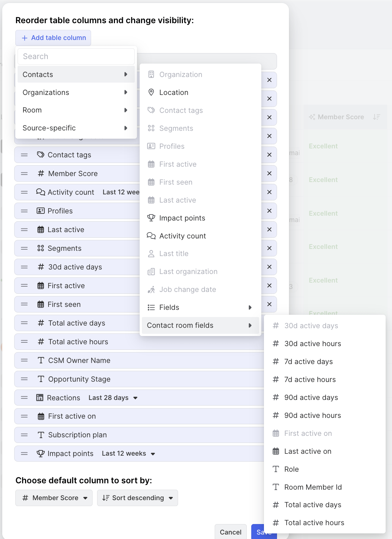Click drag handle of Segments row

pos(24,248)
